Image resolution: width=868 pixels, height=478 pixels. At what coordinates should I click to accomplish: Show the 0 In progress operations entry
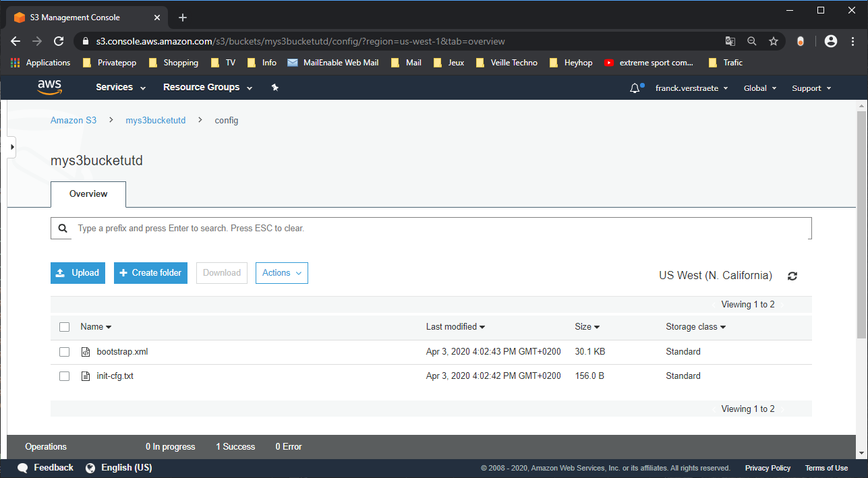(x=170, y=447)
